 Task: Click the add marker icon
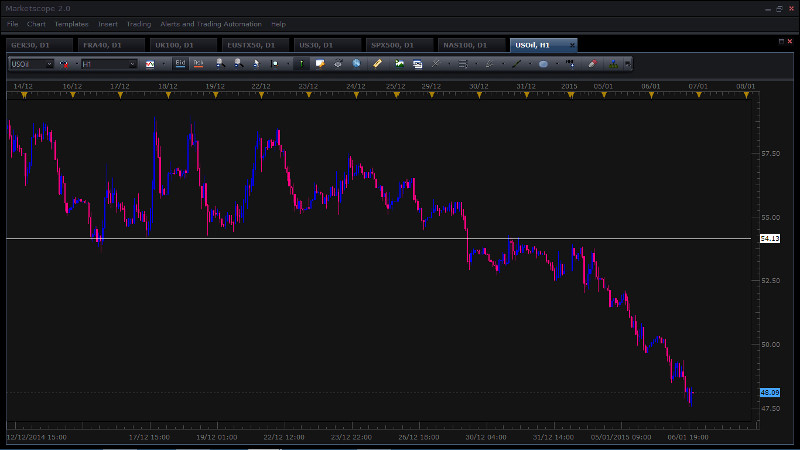(x=570, y=64)
